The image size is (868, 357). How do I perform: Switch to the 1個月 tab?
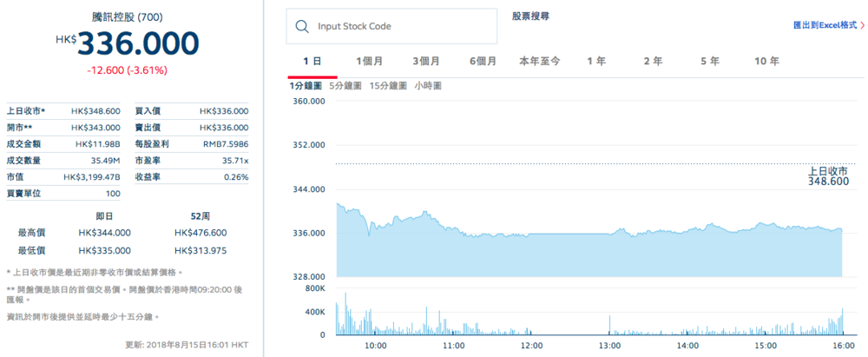[369, 62]
